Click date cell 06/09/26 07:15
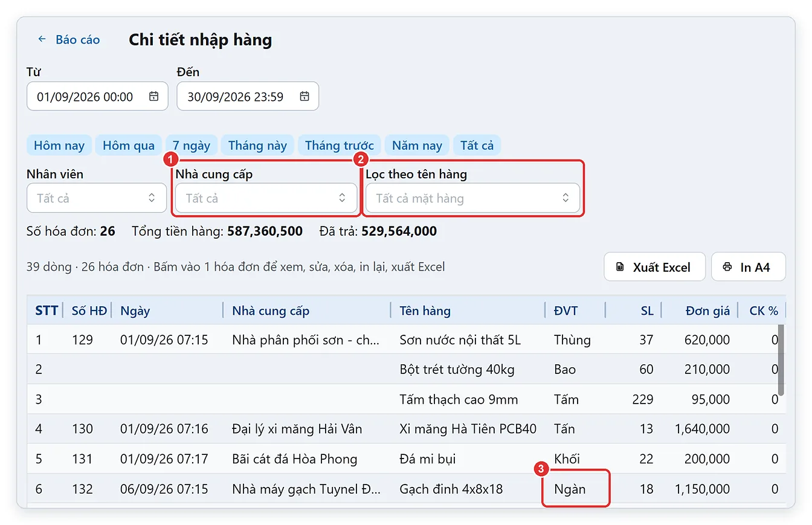Viewport: 812px width, 525px height. 164,489
